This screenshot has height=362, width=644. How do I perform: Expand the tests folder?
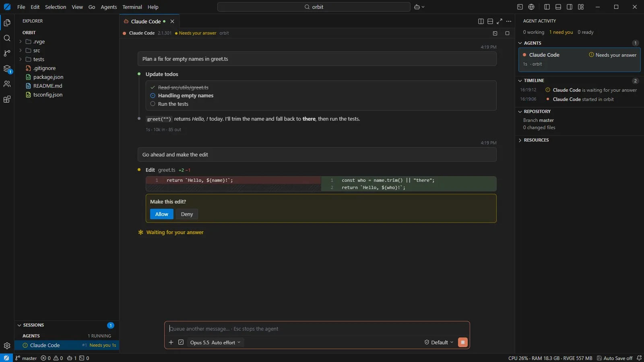21,59
